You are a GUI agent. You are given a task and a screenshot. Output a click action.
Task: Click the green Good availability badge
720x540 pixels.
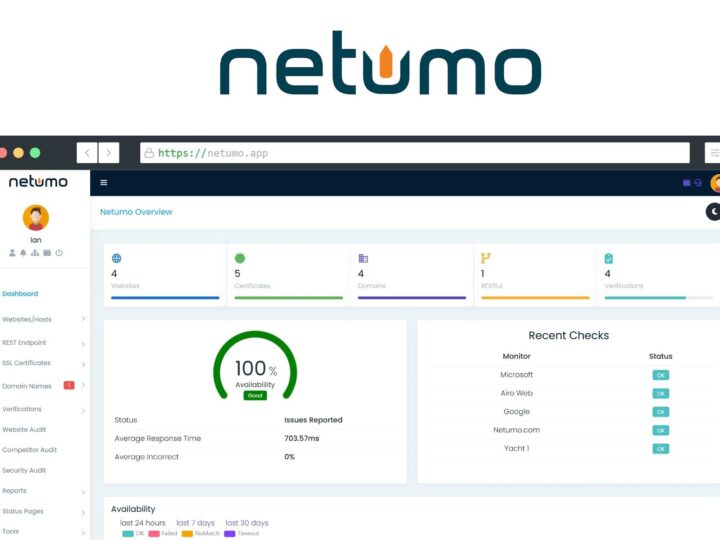[x=255, y=395]
